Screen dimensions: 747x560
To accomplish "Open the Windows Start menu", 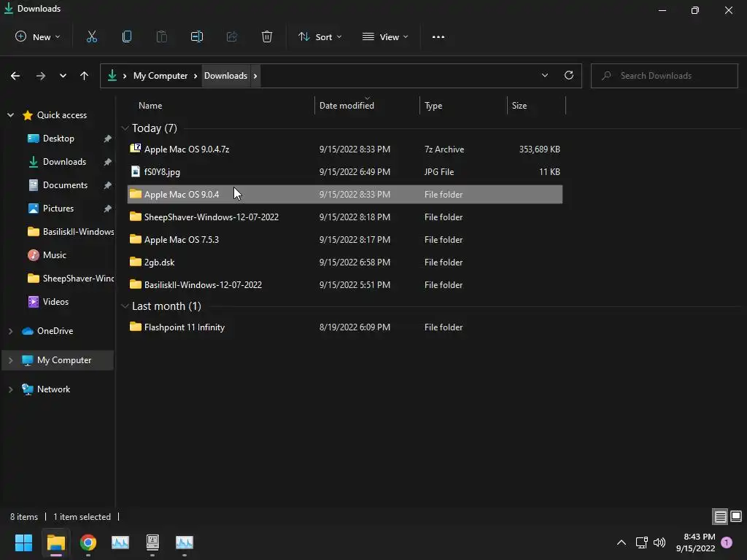I will pos(23,542).
